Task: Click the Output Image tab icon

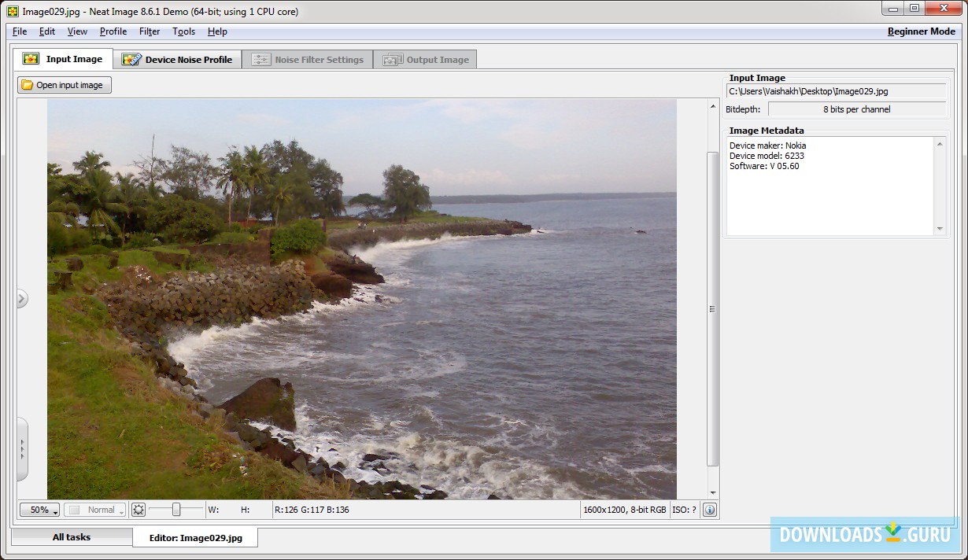Action: coord(392,60)
